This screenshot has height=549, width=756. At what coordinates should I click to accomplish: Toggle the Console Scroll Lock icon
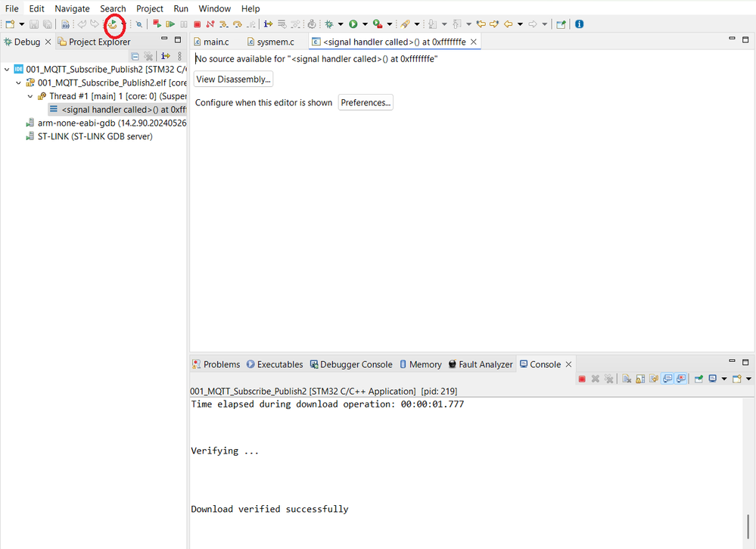640,379
